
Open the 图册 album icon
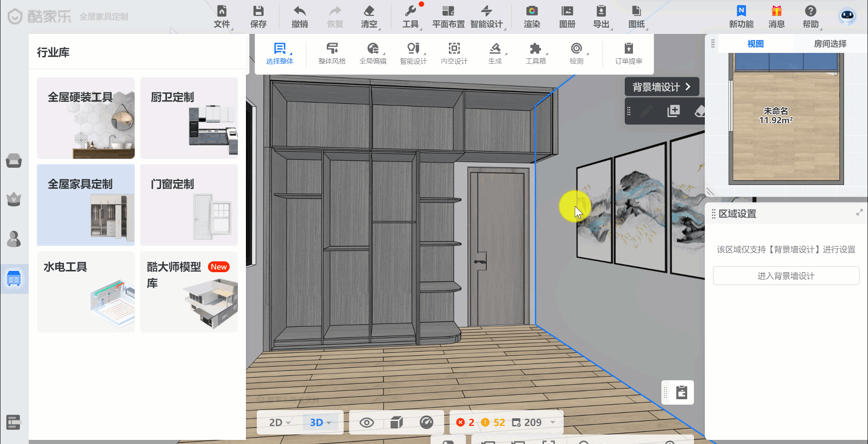(567, 11)
